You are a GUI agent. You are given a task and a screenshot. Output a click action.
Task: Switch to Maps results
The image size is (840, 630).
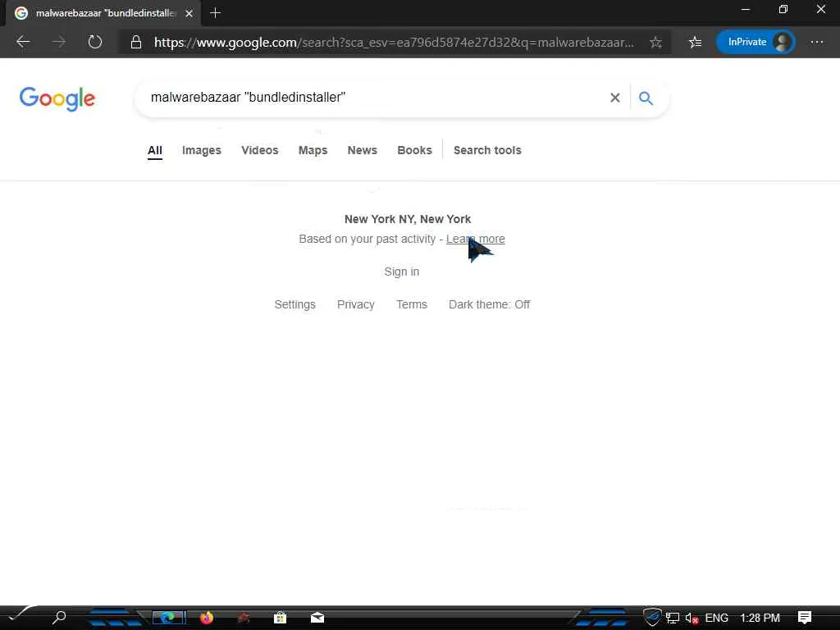(313, 151)
